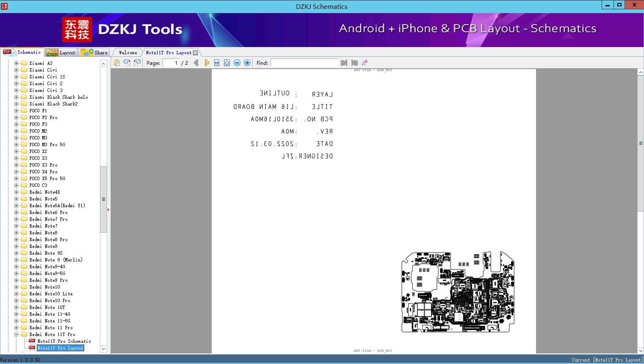644x364 pixels.
Task: Go to the next page arrow
Action: coord(207,63)
